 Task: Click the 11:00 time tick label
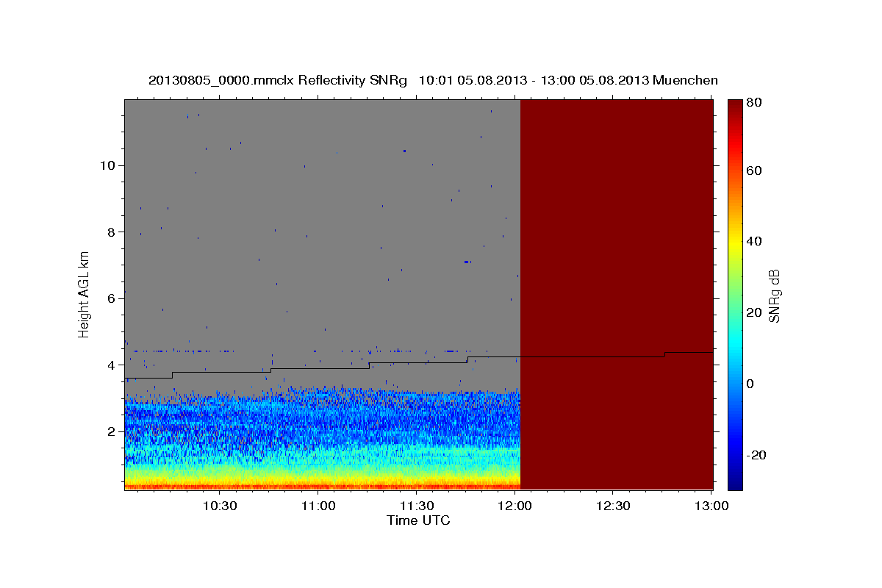point(318,506)
